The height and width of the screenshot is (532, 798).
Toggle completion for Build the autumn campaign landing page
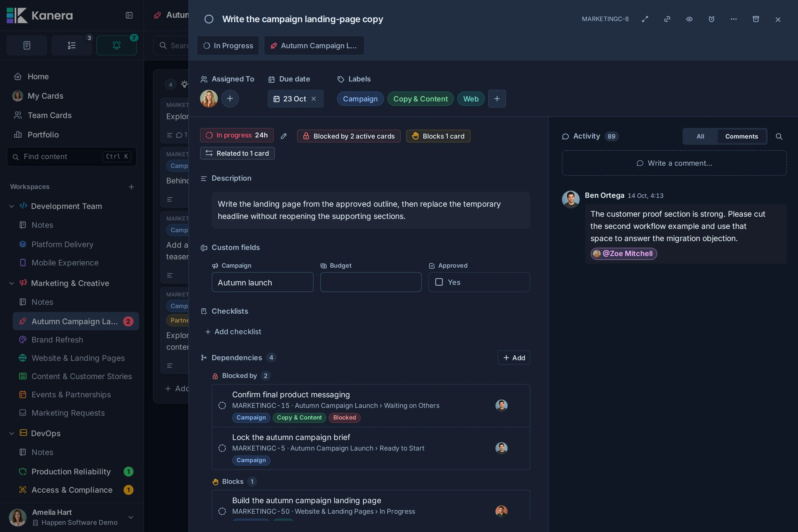pos(222,511)
